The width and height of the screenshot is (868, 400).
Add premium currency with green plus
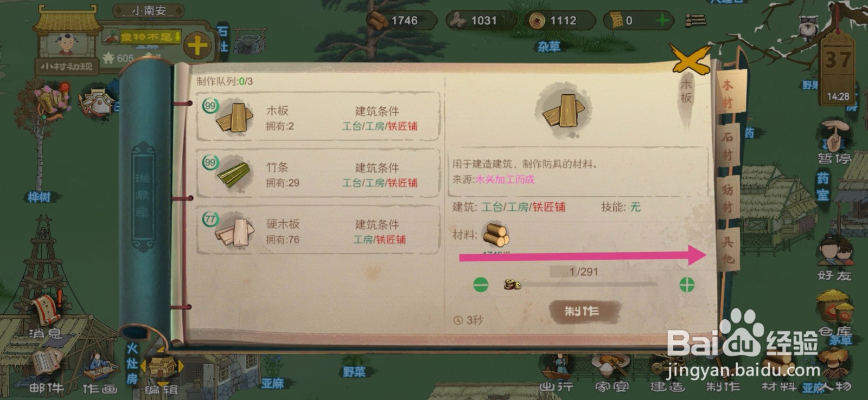tap(662, 21)
